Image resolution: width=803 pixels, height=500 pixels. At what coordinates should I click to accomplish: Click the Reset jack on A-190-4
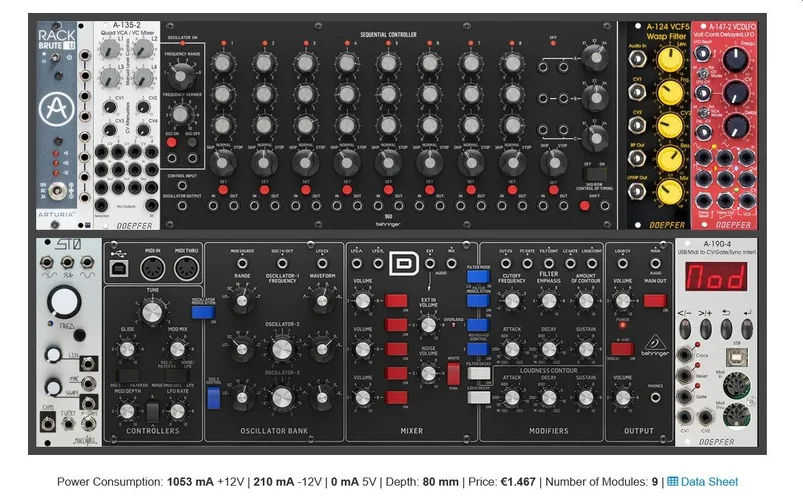pos(685,375)
